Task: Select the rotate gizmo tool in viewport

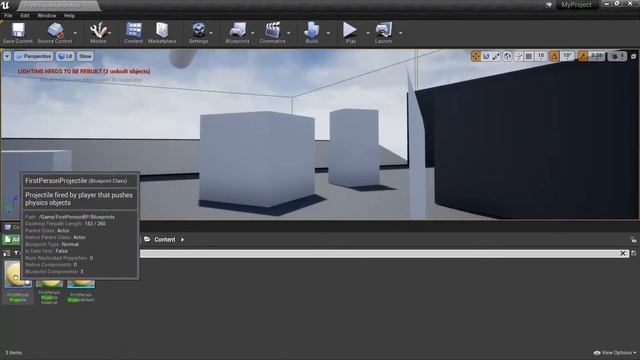Action: (x=486, y=56)
